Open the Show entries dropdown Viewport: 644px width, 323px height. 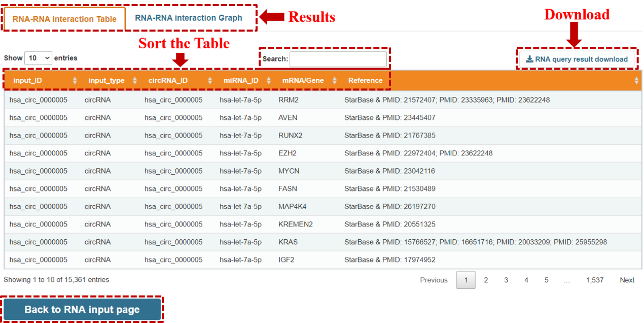click(x=38, y=58)
